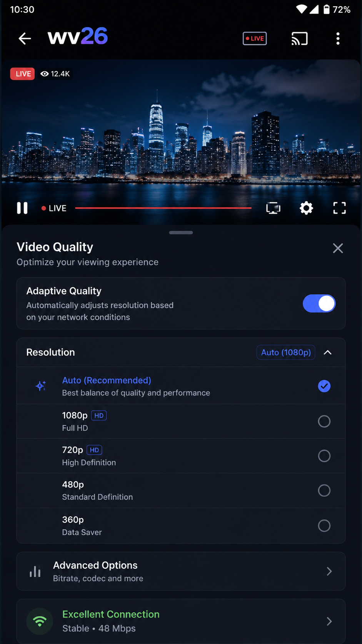The image size is (362, 644).
Task: Tap the Advanced Options bar chart icon
Action: tap(35, 572)
